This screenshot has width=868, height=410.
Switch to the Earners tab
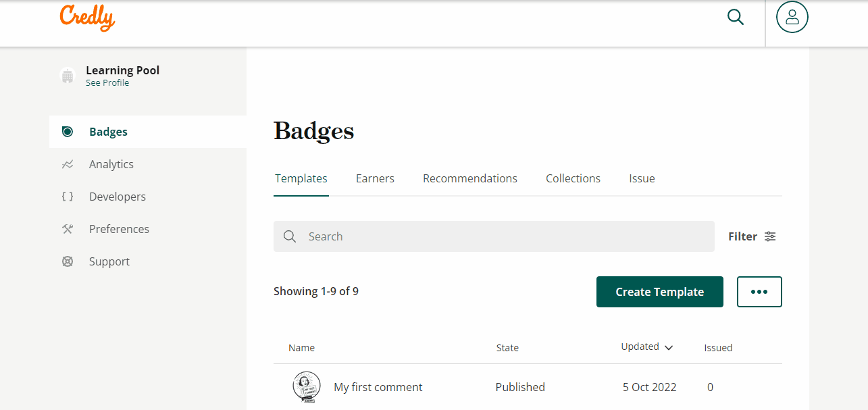tap(375, 178)
